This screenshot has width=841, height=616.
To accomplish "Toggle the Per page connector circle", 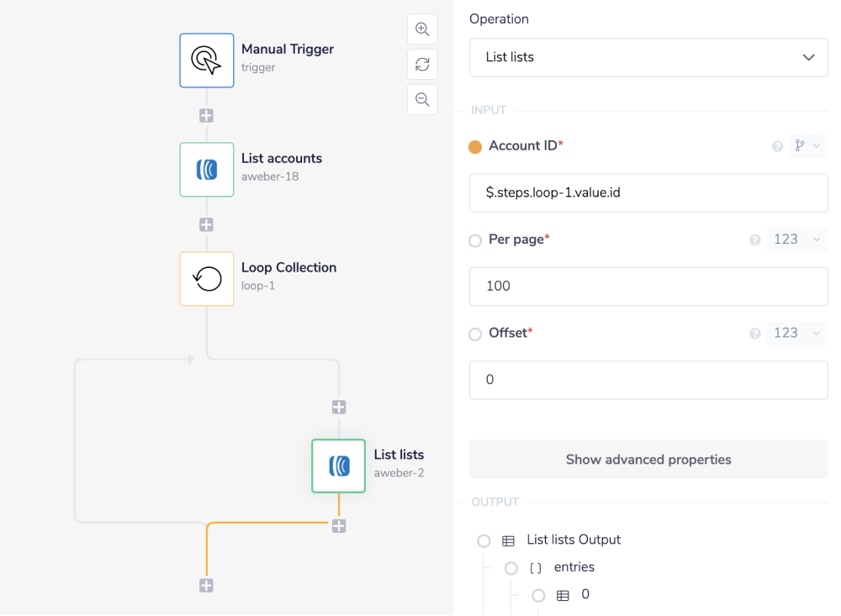I will coord(475,240).
